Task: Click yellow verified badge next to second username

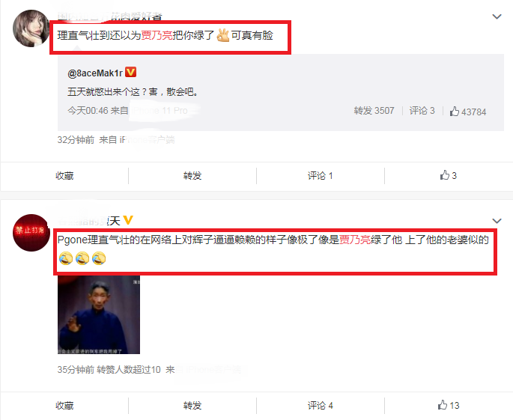Action: (x=128, y=220)
